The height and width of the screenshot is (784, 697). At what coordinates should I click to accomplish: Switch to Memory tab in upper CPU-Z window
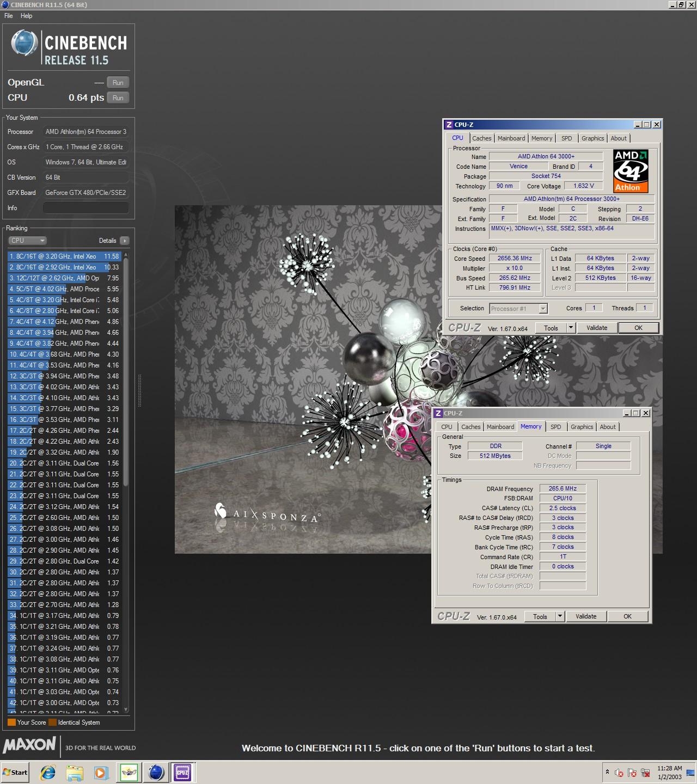tap(542, 138)
